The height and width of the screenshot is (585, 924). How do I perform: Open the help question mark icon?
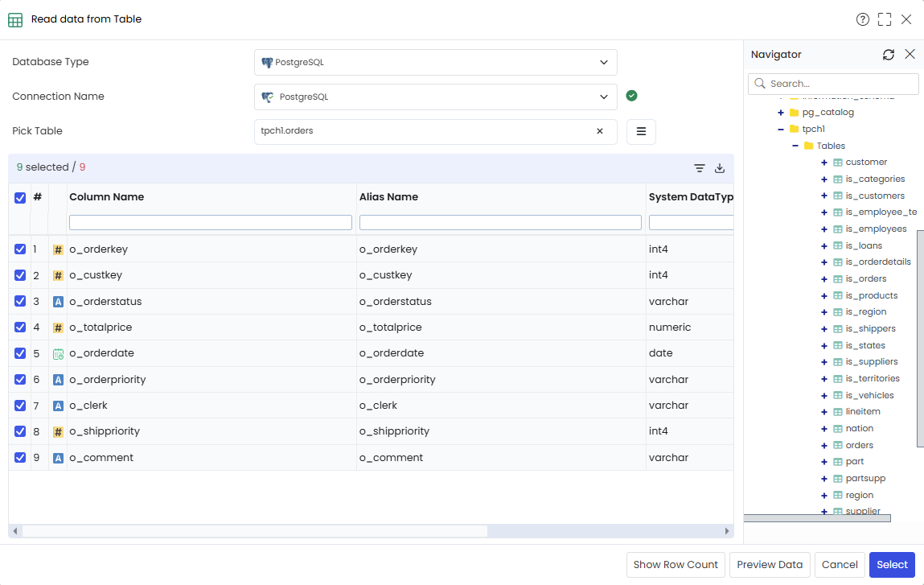[862, 19]
